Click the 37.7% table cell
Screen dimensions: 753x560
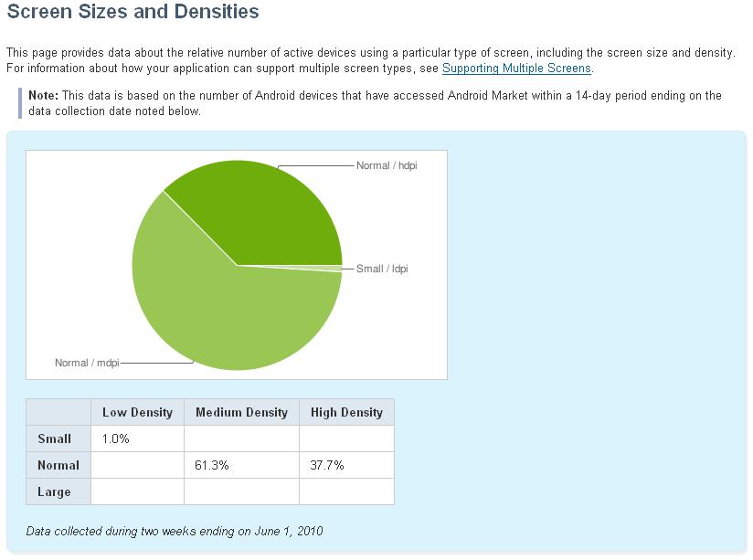(x=346, y=465)
